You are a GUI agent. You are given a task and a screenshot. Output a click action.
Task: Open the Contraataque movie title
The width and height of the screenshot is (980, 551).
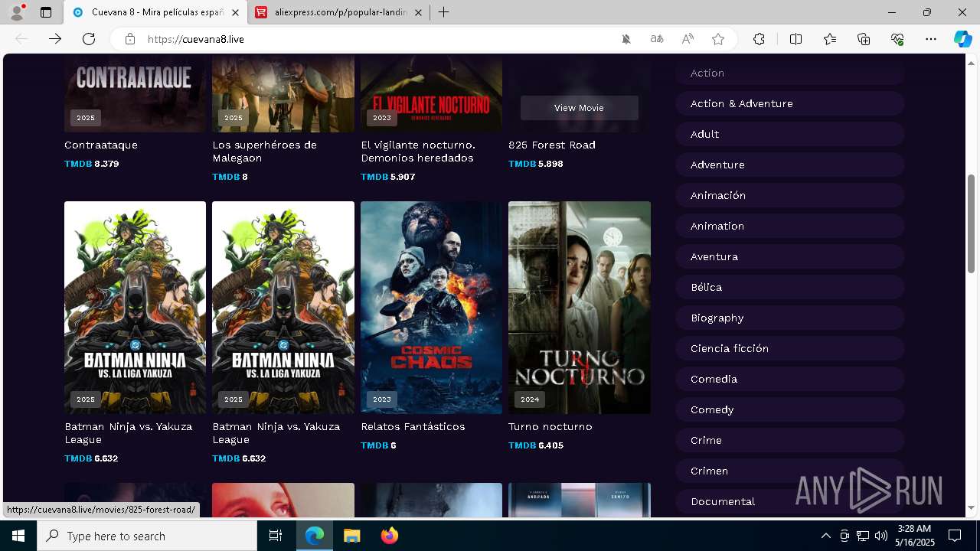(x=101, y=145)
